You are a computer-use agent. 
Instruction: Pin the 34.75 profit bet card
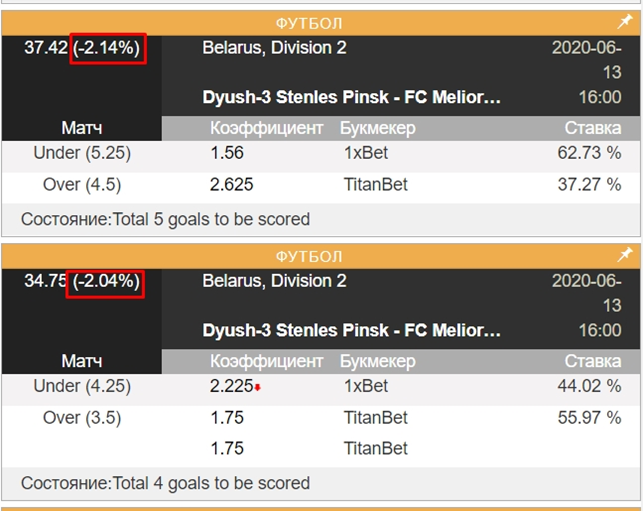pyautogui.click(x=625, y=255)
